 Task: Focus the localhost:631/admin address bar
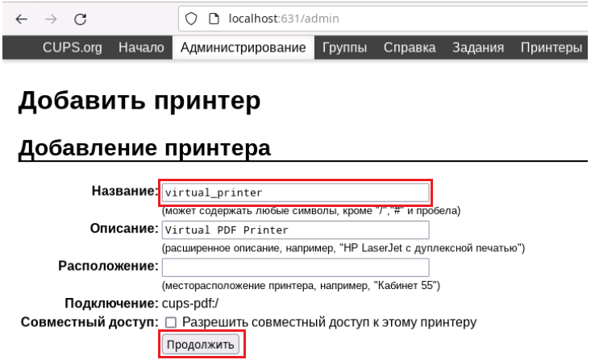[385, 19]
